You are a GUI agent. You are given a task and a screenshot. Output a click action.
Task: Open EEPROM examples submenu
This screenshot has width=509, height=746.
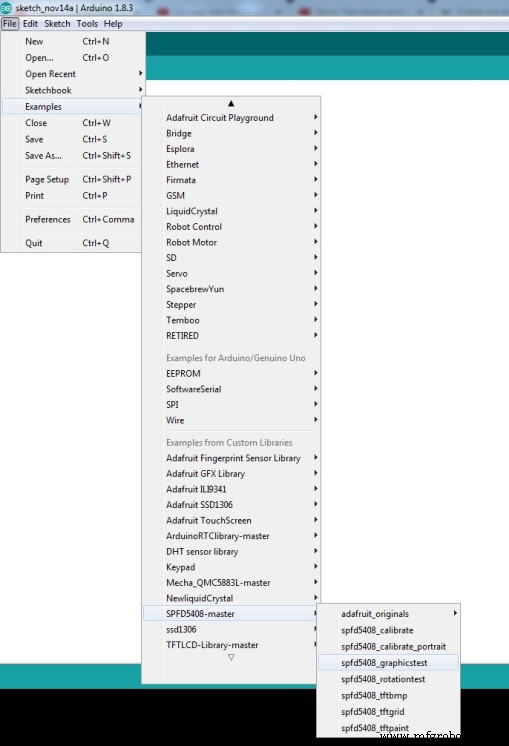231,373
